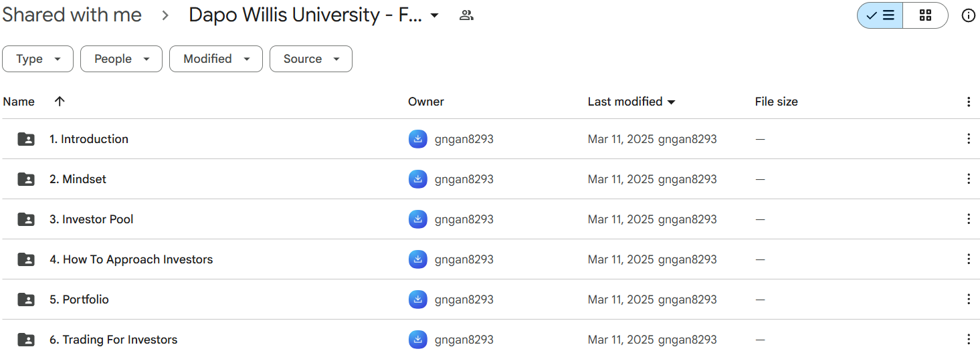Image resolution: width=980 pixels, height=355 pixels.
Task: Reverse sort direction with the Name arrow
Action: tap(60, 102)
